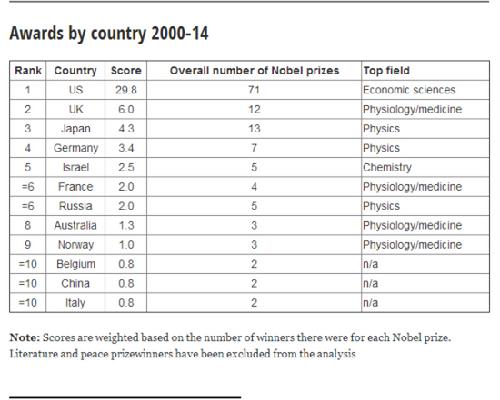Select the Germany row country cell
The image size is (500, 400).
coord(76,148)
